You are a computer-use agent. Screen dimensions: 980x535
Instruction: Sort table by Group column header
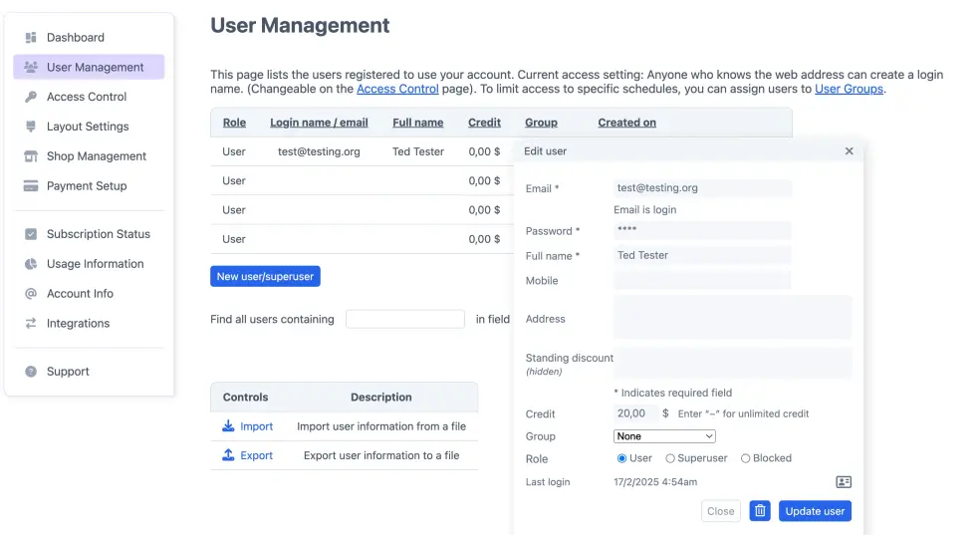[x=541, y=123]
